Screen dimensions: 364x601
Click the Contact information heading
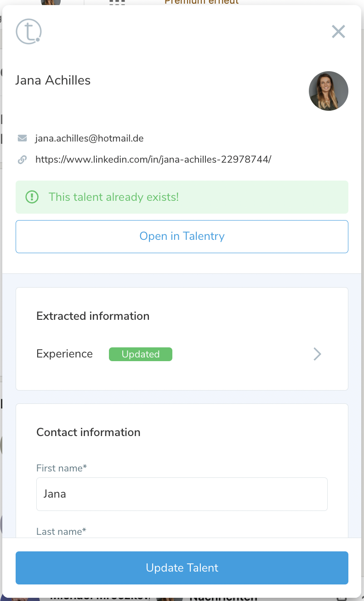click(x=88, y=432)
